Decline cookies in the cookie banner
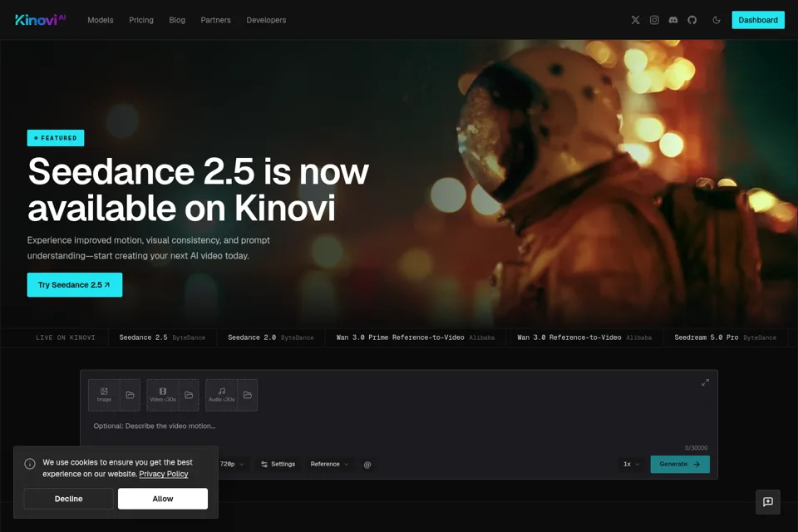Screen dimensions: 798x532 coord(68,499)
